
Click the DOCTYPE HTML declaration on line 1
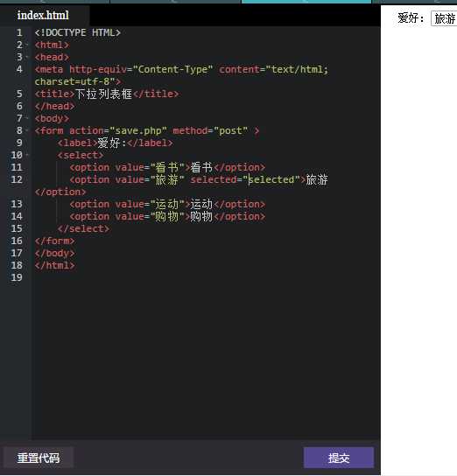[77, 32]
